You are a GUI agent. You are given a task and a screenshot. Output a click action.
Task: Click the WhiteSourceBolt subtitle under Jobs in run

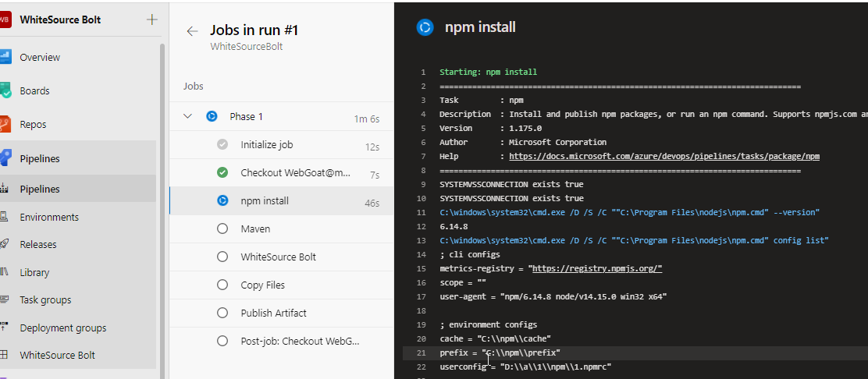click(x=247, y=47)
